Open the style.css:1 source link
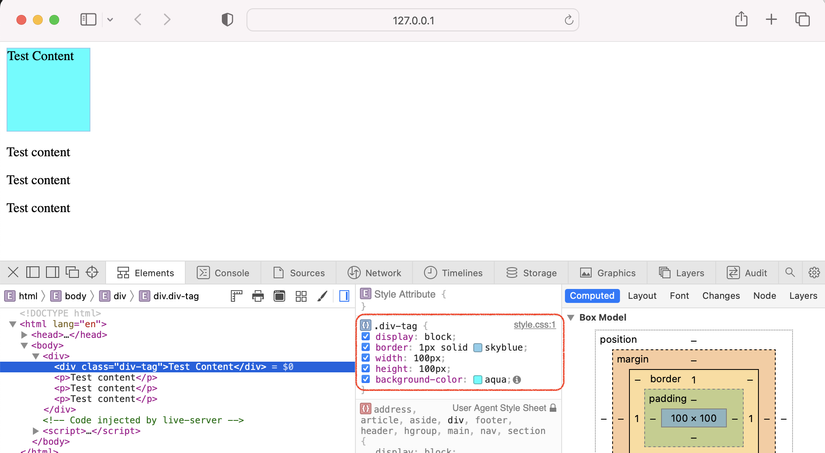825x453 pixels. click(535, 325)
